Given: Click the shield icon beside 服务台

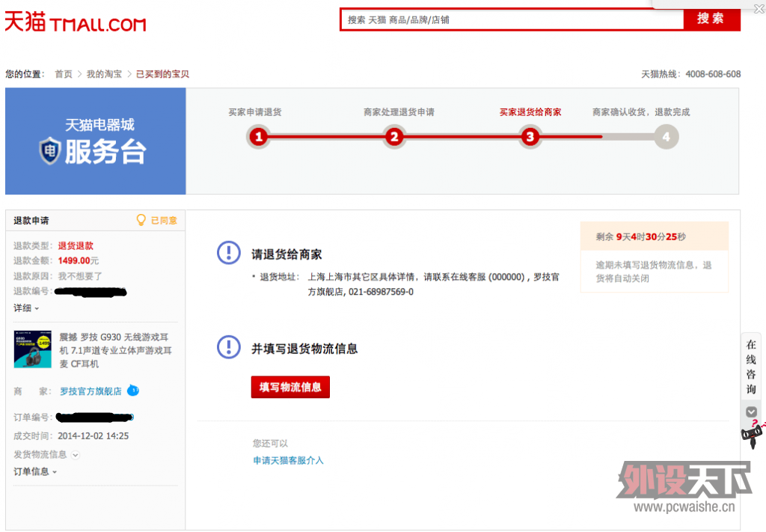Looking at the screenshot, I should pos(50,151).
